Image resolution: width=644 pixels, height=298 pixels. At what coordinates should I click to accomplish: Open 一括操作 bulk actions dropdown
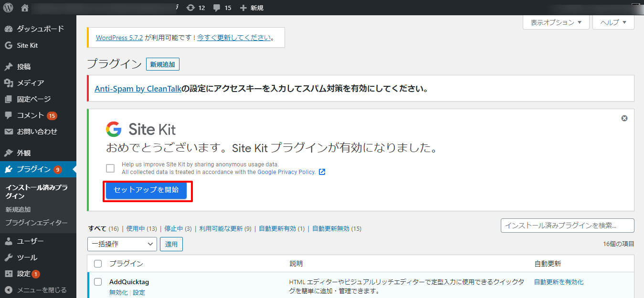click(122, 244)
